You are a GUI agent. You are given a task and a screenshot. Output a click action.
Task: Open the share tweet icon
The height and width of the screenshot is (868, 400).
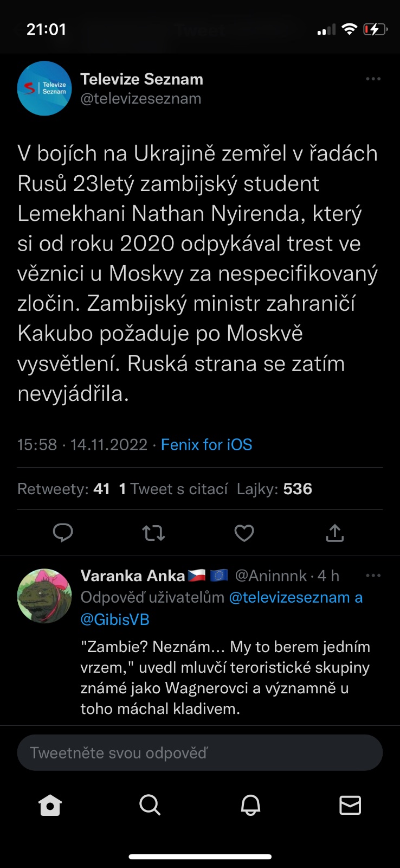(x=335, y=533)
